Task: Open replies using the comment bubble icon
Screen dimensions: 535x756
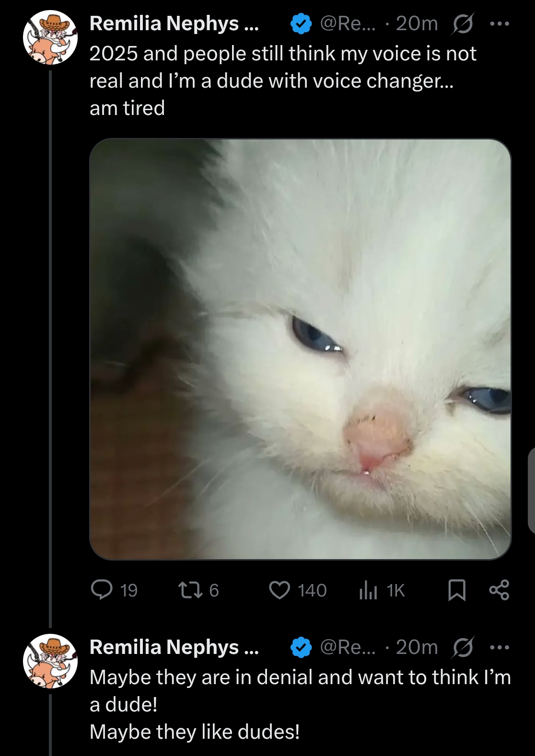Action: point(102,590)
